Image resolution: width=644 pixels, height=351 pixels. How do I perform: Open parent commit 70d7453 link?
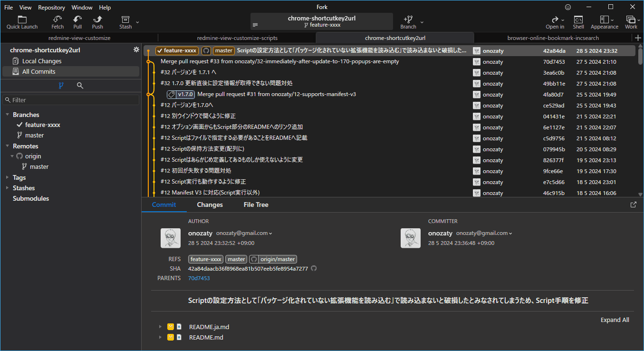click(x=199, y=278)
